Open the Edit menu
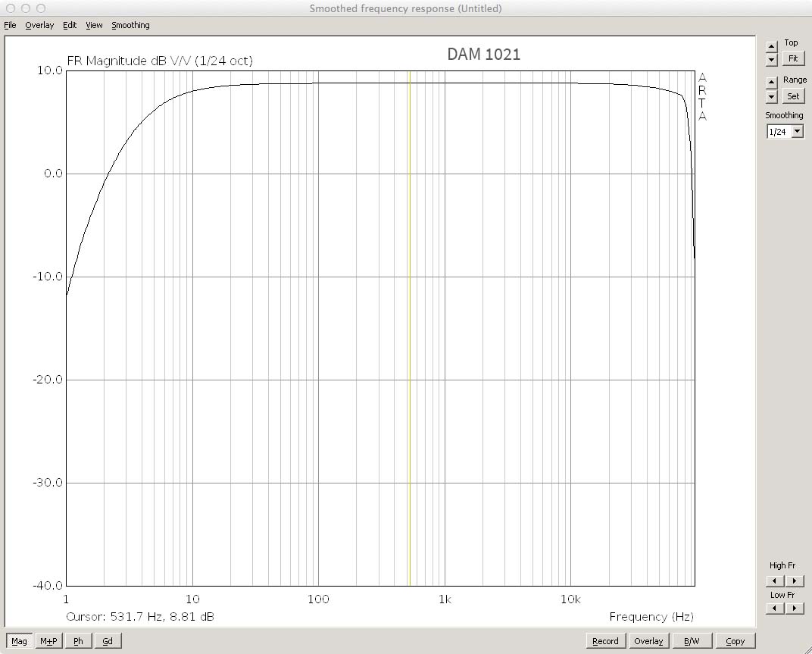 pyautogui.click(x=70, y=25)
